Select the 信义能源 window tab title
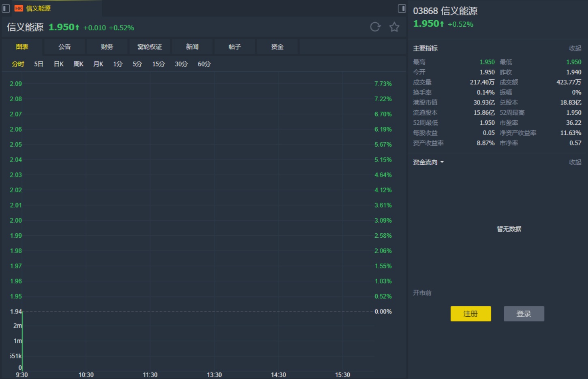The image size is (588, 379). click(38, 8)
